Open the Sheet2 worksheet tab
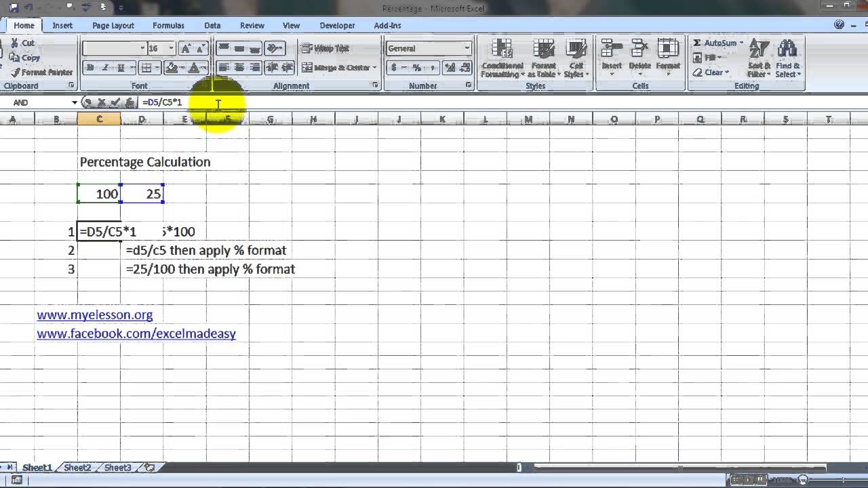868x488 pixels. point(77,468)
